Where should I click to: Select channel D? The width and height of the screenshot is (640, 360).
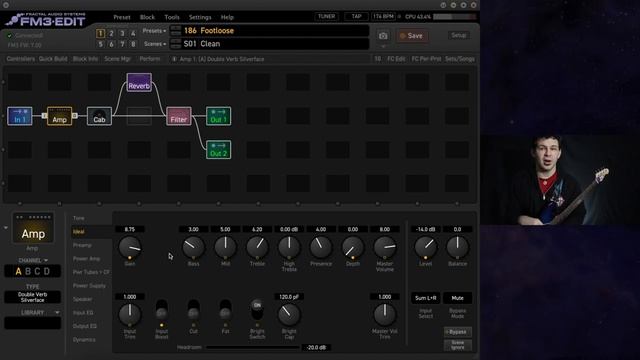[47, 271]
